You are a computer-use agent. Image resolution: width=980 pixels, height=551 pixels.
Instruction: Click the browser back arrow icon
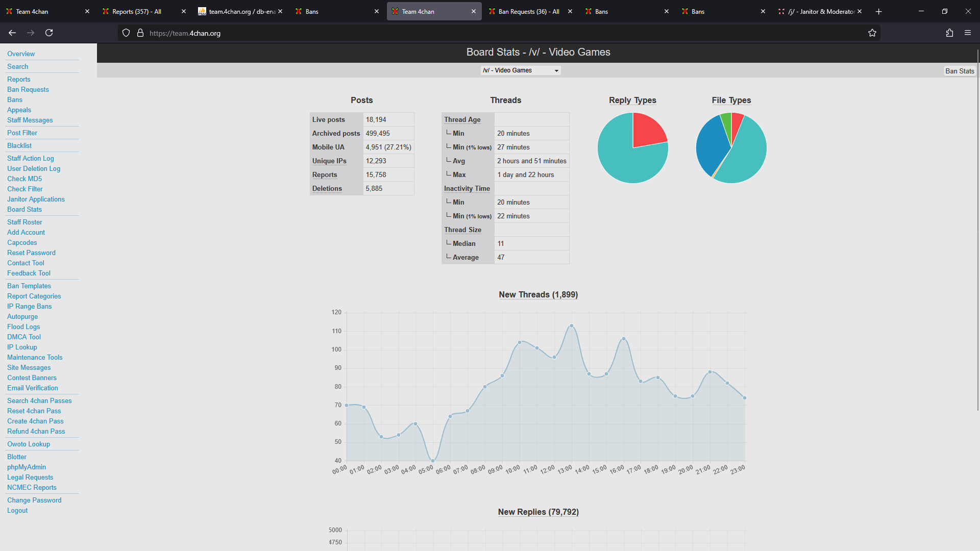12,33
